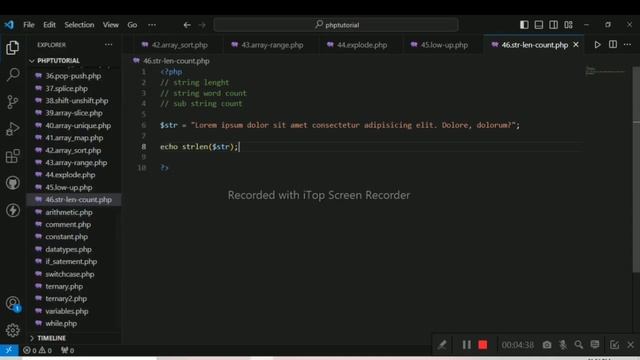Open the Search view in activity bar

coord(13,75)
